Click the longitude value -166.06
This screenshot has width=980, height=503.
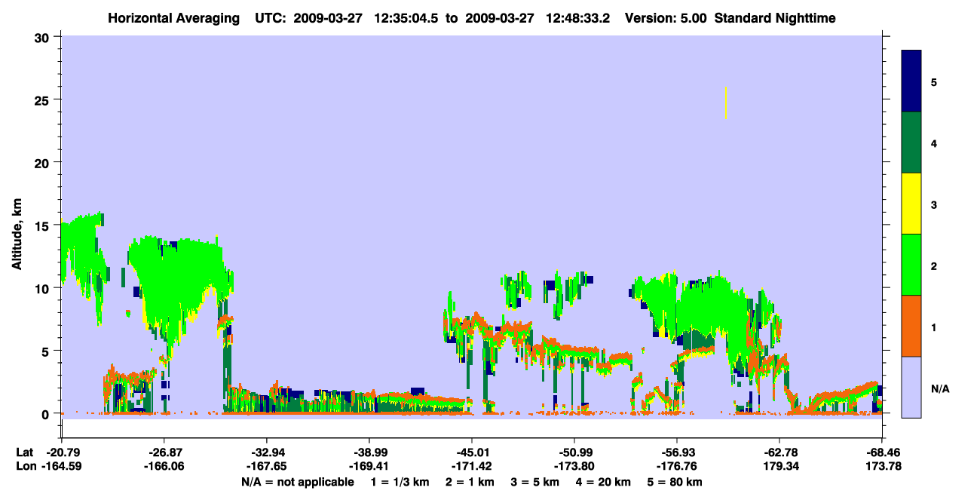click(x=164, y=467)
